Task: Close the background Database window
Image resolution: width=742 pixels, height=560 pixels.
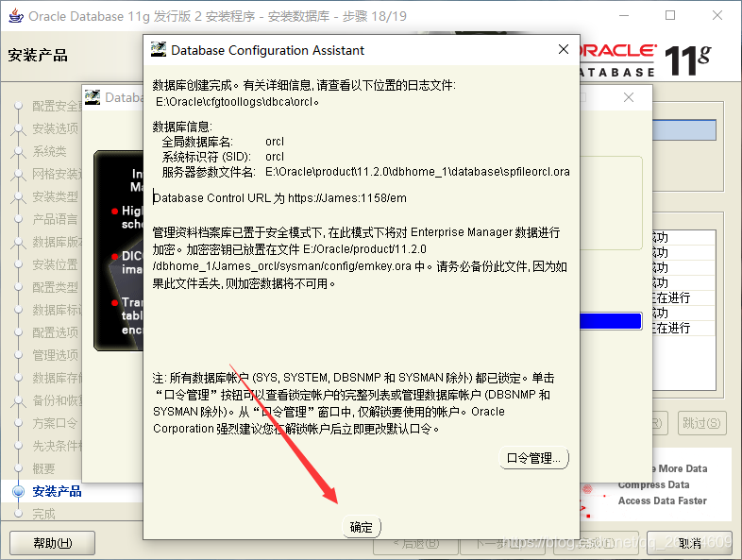Action: pyautogui.click(x=629, y=97)
